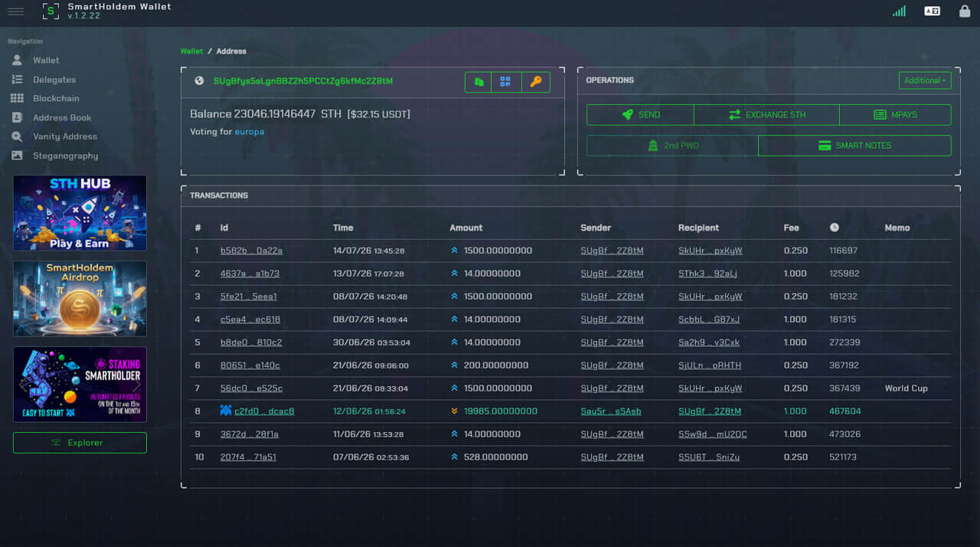The width and height of the screenshot is (980, 547).
Task: Reveal private key with key icon
Action: coord(536,82)
